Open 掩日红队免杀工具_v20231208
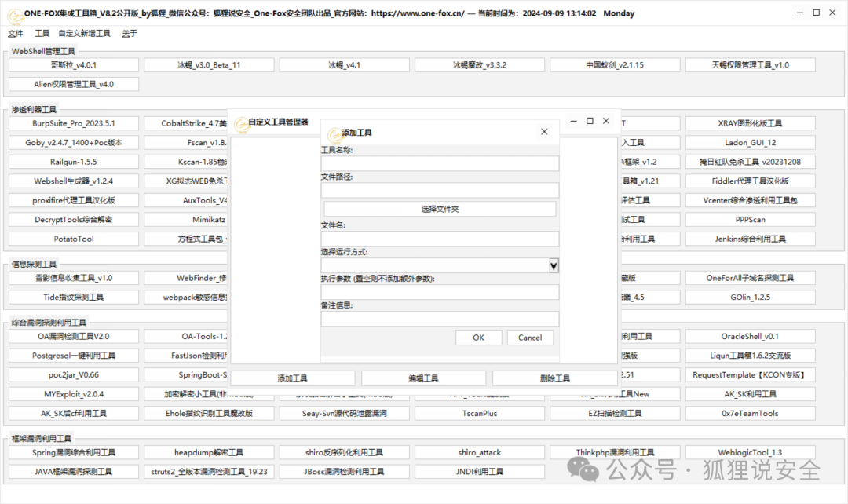Image resolution: width=848 pixels, height=504 pixels. point(750,162)
